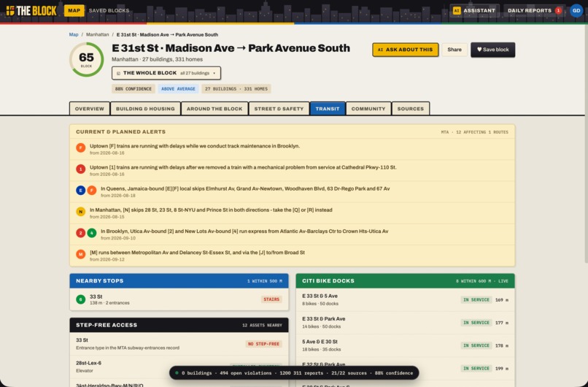Select the Transit tab
588x387 pixels.
pos(328,109)
